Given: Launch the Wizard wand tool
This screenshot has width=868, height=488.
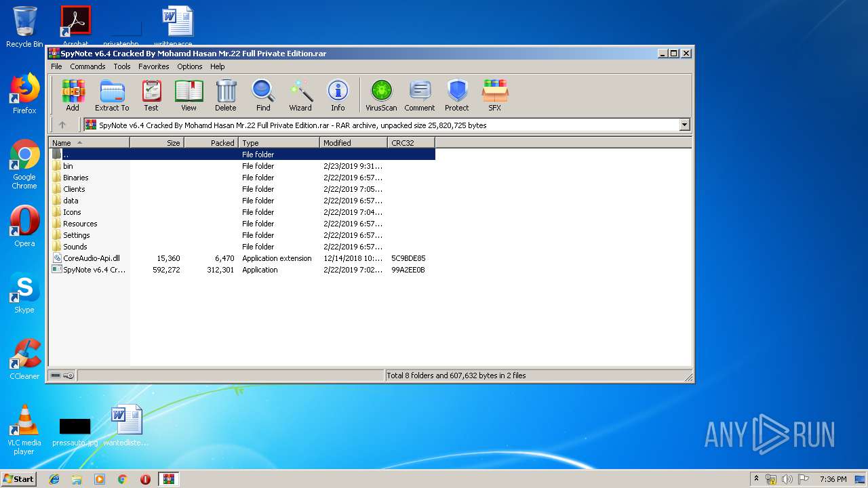Looking at the screenshot, I should 300,95.
